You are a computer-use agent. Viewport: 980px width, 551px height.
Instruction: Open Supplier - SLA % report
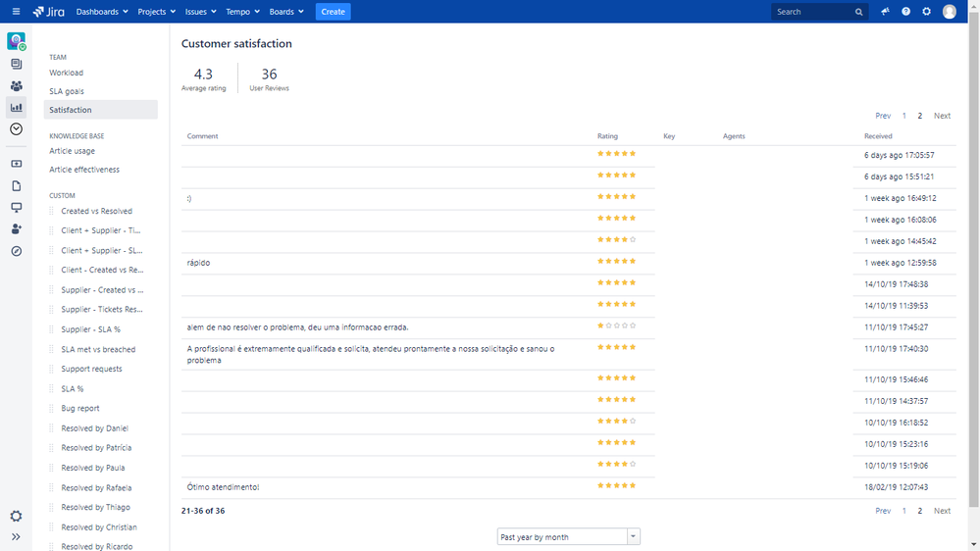click(x=90, y=329)
